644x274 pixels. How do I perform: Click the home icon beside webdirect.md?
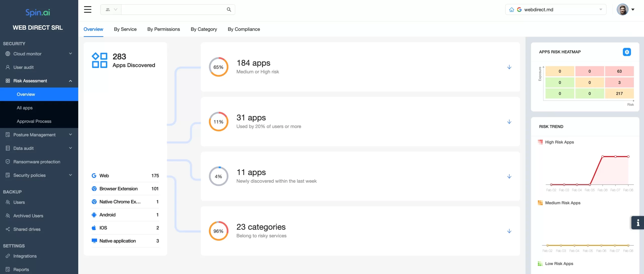[x=511, y=10]
